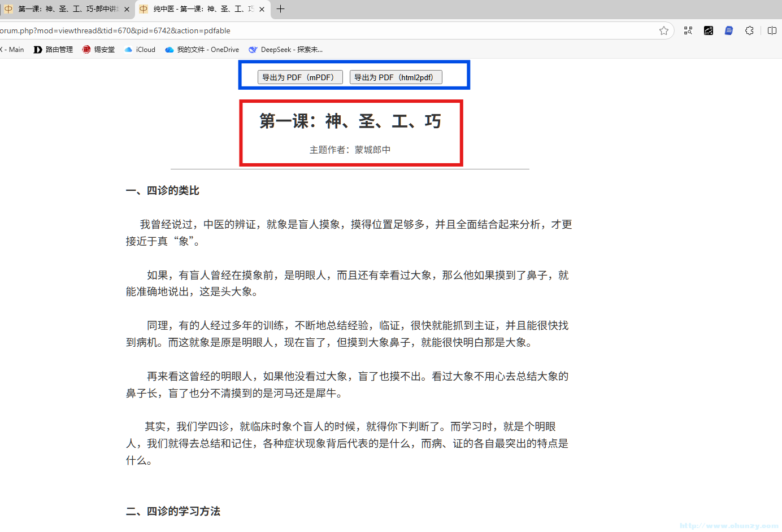The image size is (782, 532).
Task: Click 导出为 PDF（html2pdf）button
Action: (396, 77)
